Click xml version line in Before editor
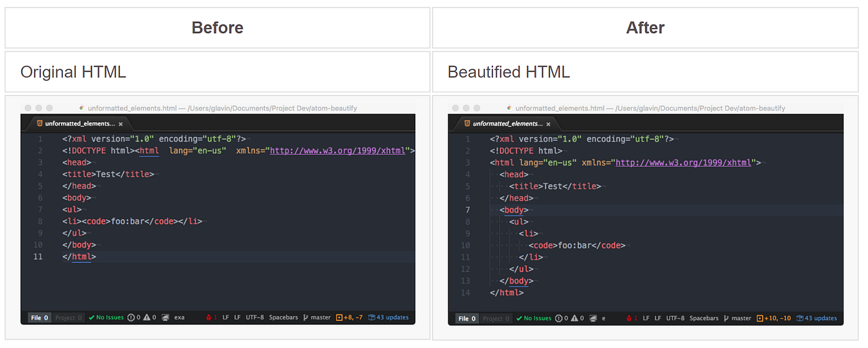This screenshot has height=348, width=868. click(x=155, y=138)
